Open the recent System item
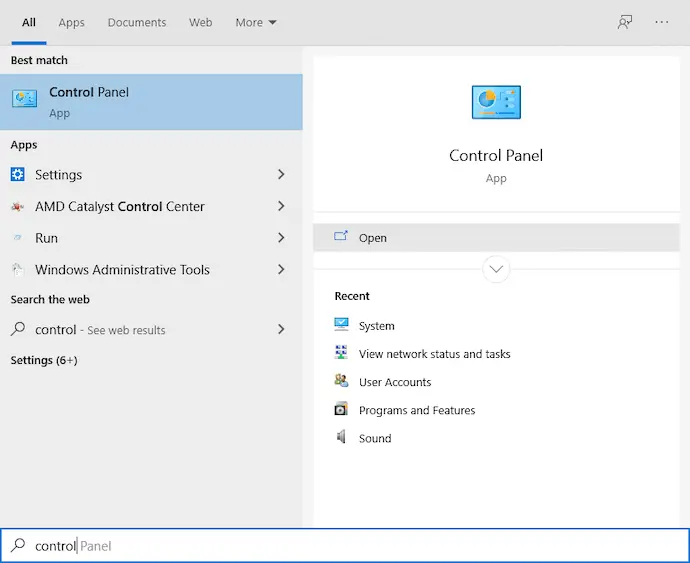690x563 pixels. click(x=377, y=326)
